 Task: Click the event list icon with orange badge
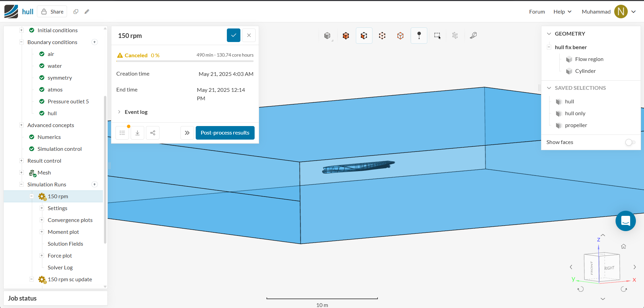[x=122, y=132]
